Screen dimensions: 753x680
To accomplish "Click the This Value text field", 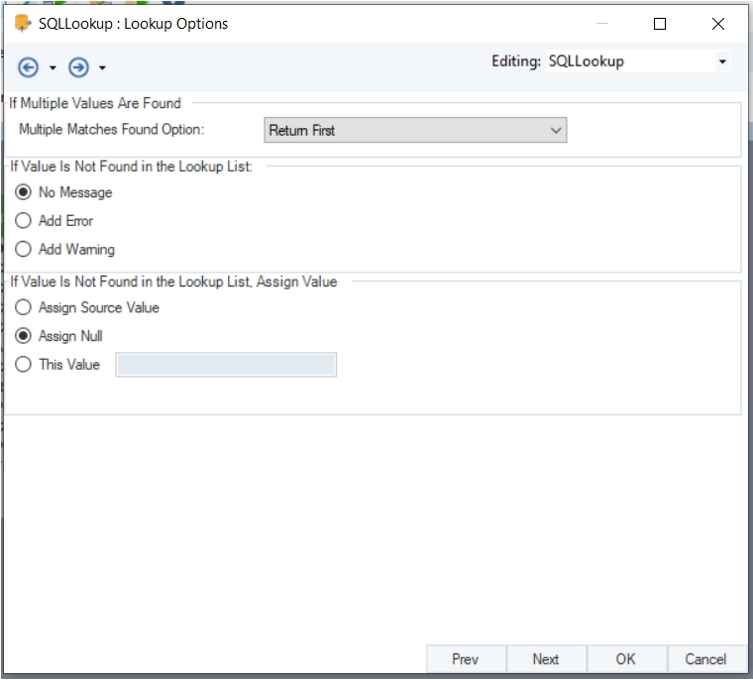I will click(x=226, y=364).
